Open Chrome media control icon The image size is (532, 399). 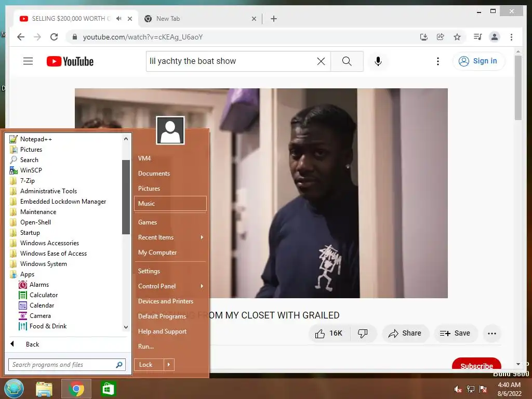pos(478,37)
